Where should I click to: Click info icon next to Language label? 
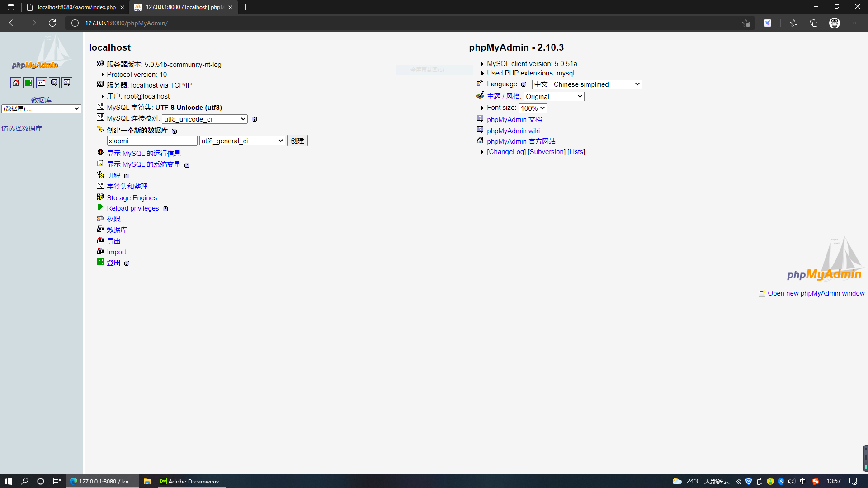(524, 84)
